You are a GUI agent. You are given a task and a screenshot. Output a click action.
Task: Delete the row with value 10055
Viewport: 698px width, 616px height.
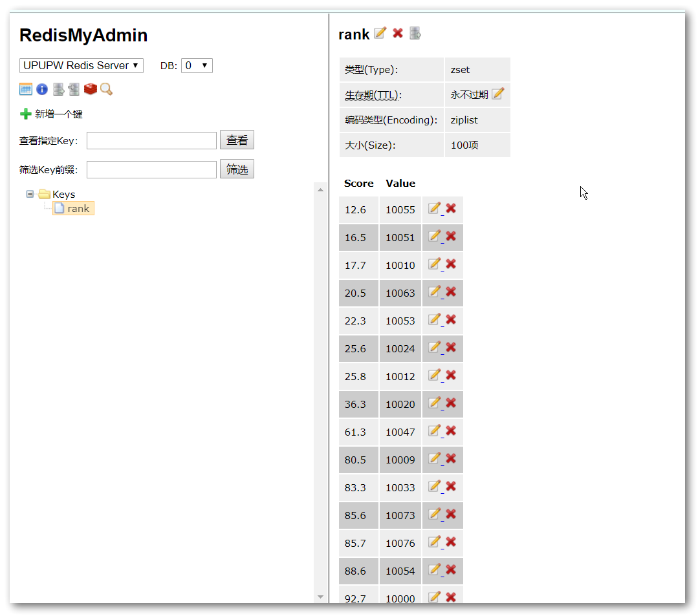(x=451, y=209)
